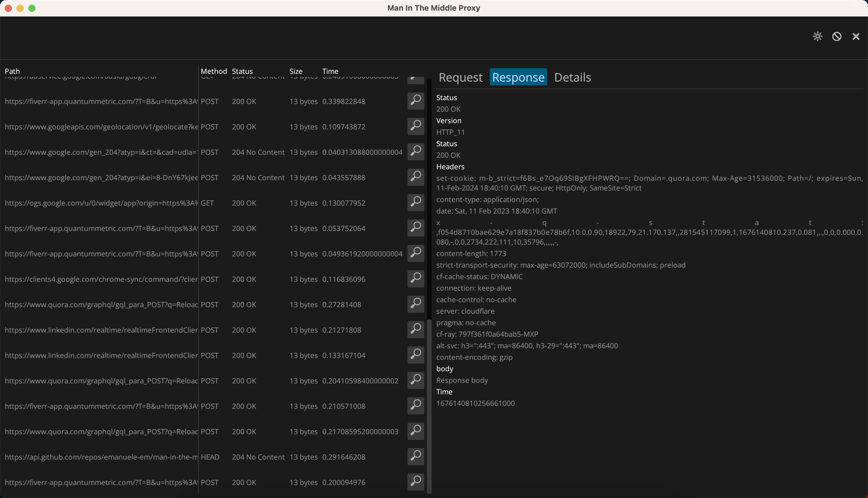
Task: Click the Time column header
Action: click(x=330, y=71)
